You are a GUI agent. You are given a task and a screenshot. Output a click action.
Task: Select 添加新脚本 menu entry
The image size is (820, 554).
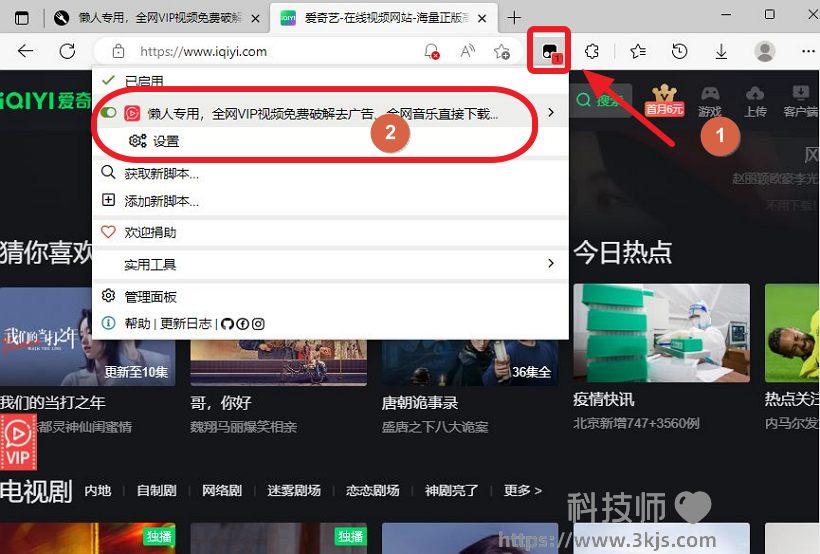click(330, 201)
